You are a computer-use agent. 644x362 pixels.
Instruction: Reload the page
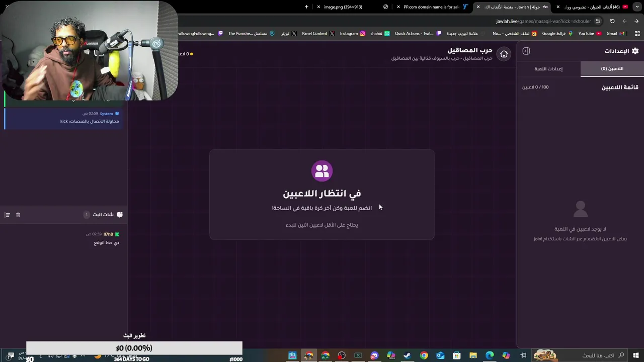(612, 21)
